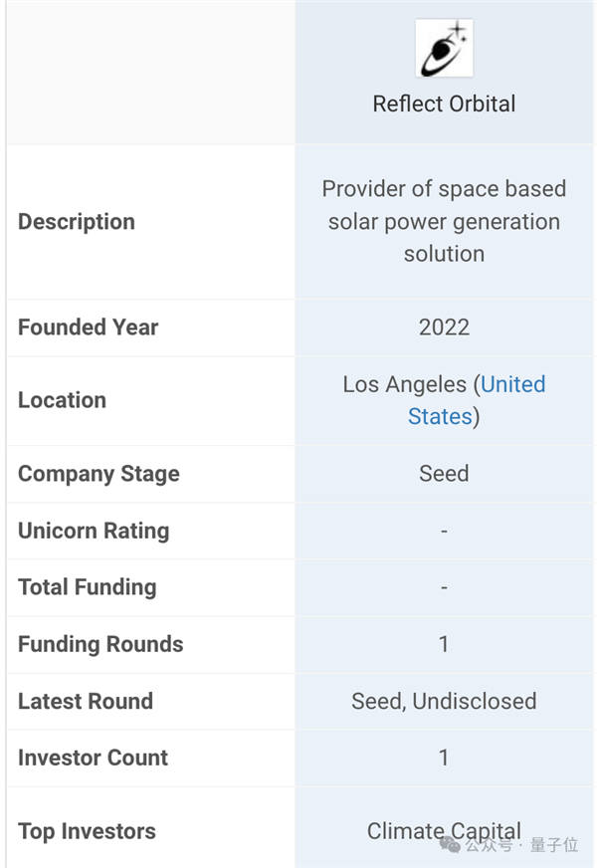Select the Unicorn Rating label

94,531
